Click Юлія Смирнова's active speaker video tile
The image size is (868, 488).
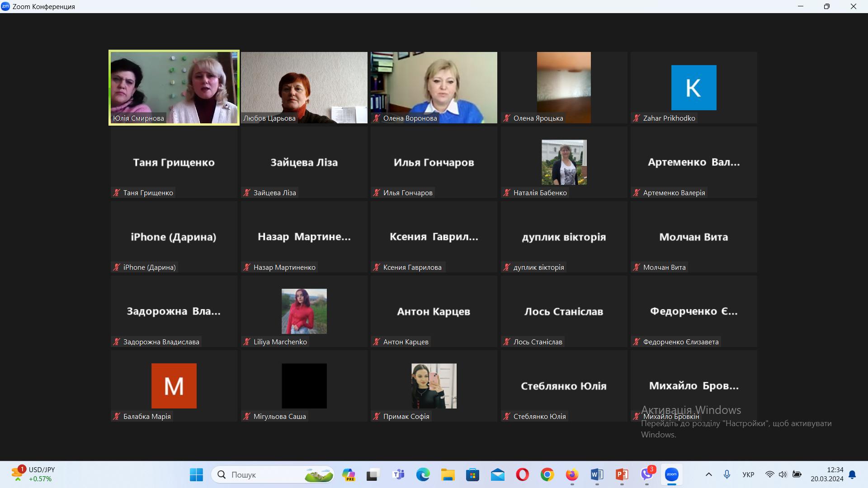click(174, 87)
